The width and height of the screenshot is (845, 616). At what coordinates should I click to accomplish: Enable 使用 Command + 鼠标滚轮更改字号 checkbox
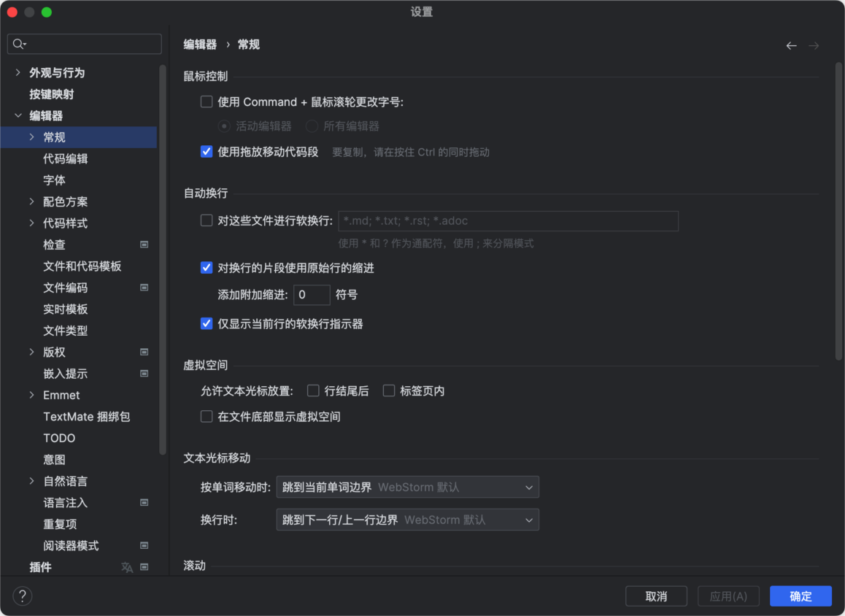coord(207,102)
